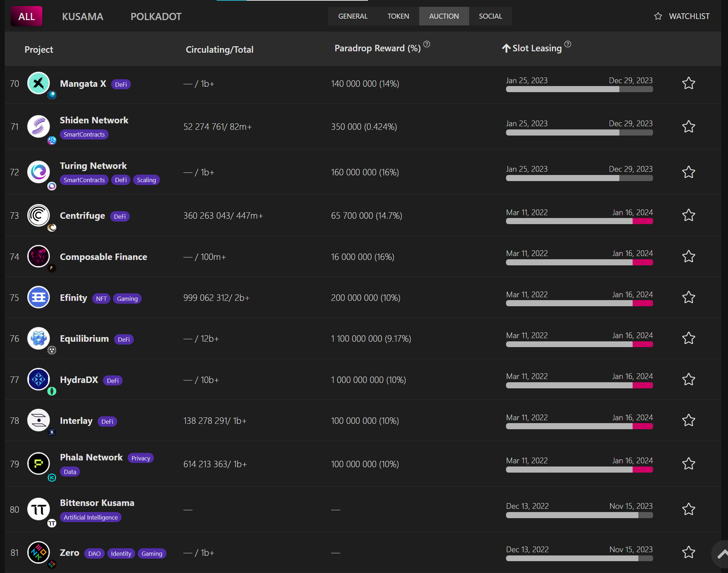This screenshot has height=573, width=728.
Task: Switch to the KUSAMA tab
Action: [82, 16]
